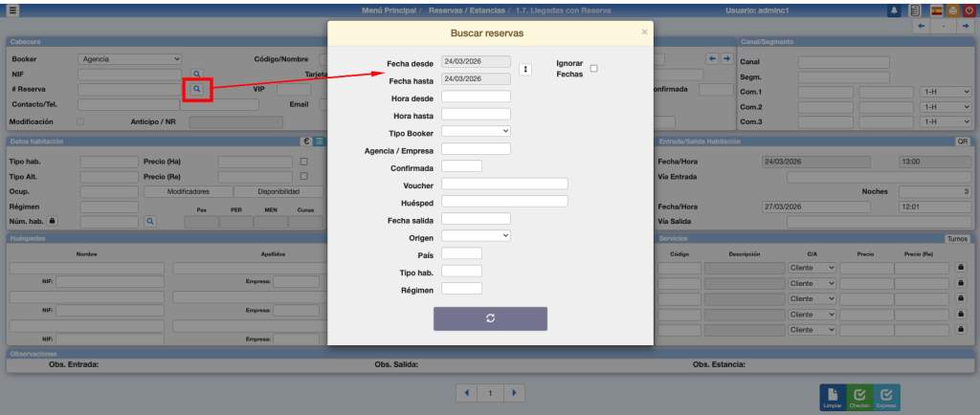Click the Spanish flag language icon
The image size is (980, 415).
[936, 11]
